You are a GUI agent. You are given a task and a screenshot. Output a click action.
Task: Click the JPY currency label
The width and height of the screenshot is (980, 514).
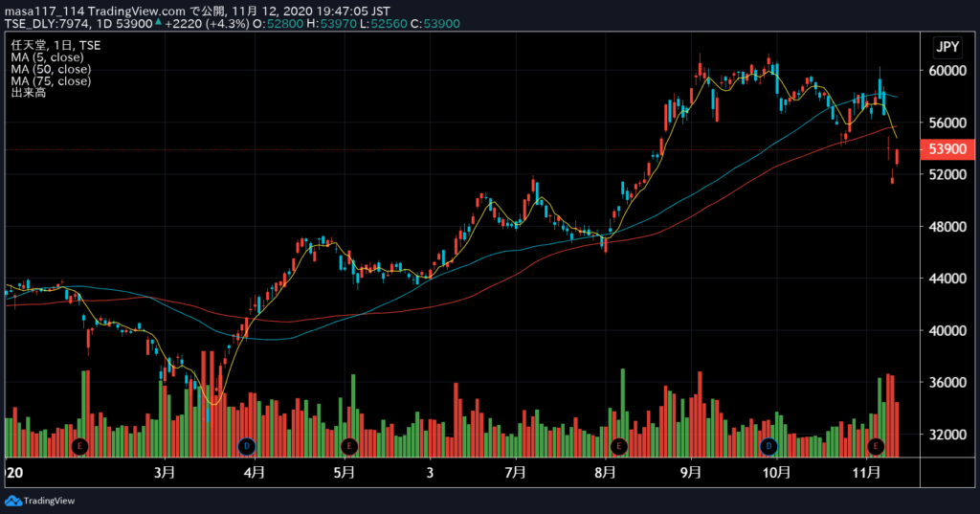pos(947,47)
